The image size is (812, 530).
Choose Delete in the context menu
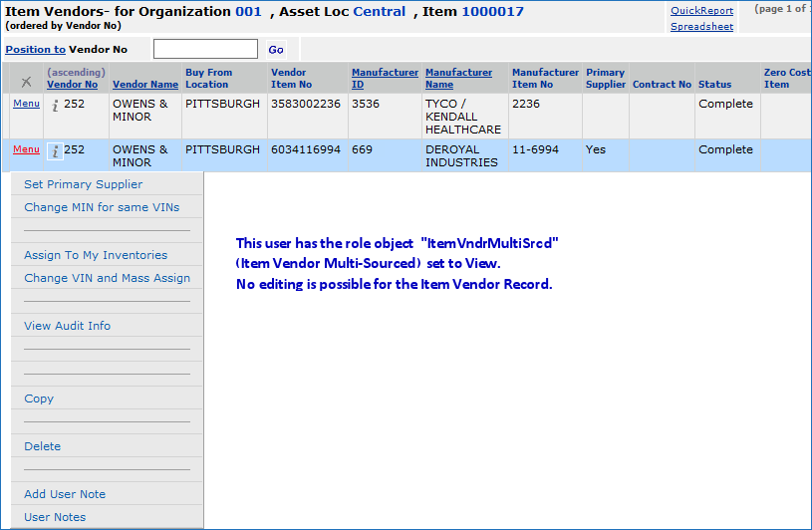[42, 446]
